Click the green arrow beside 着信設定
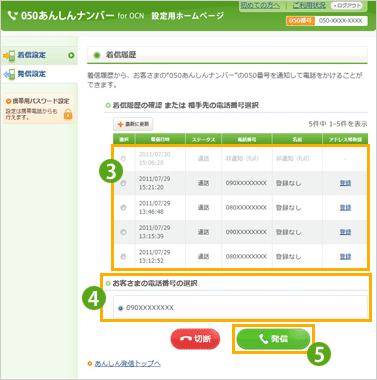This screenshot has width=377, height=380. coord(71,55)
